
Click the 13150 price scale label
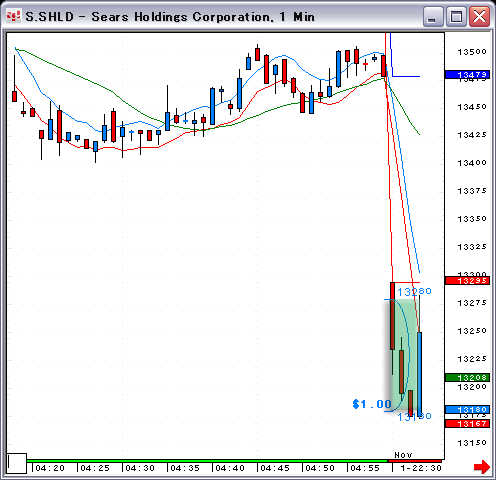[x=472, y=443]
